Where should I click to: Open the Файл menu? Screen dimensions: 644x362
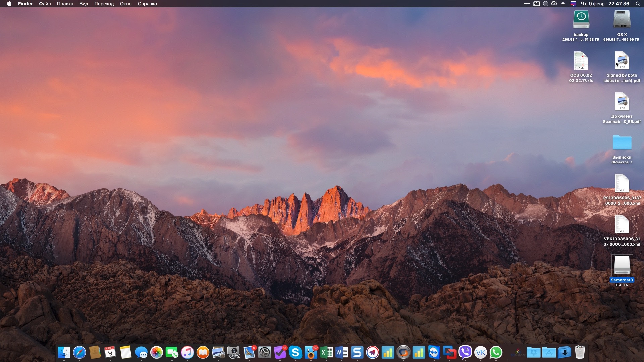click(45, 4)
